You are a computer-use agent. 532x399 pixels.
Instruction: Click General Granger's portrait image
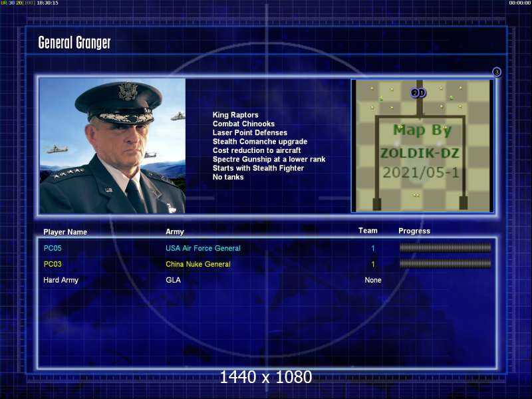tap(112, 146)
